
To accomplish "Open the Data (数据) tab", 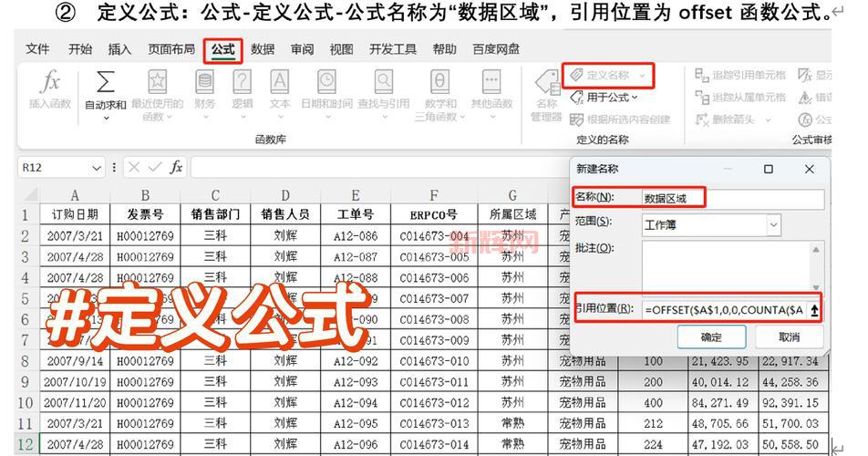I will [x=263, y=49].
